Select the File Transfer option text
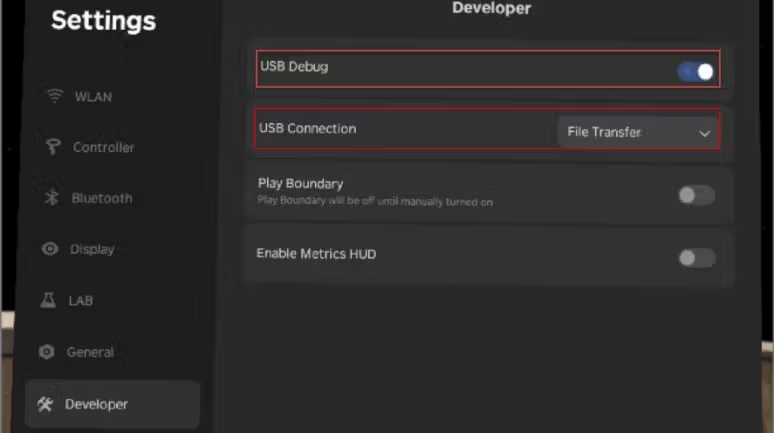774x433 pixels. 604,132
